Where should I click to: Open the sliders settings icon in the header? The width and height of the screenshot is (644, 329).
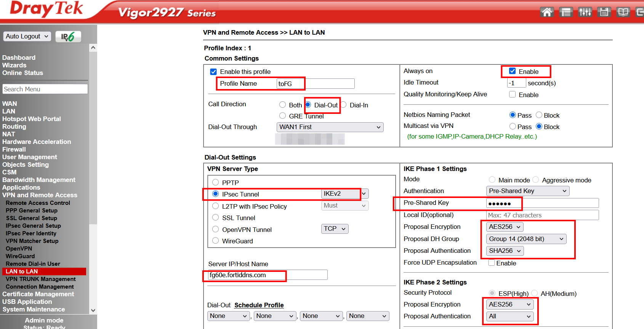(x=585, y=12)
